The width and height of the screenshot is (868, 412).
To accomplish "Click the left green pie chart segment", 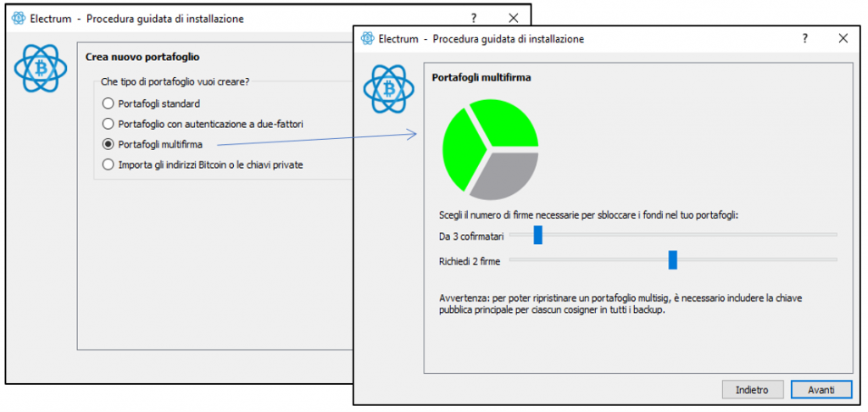I will pos(461,149).
